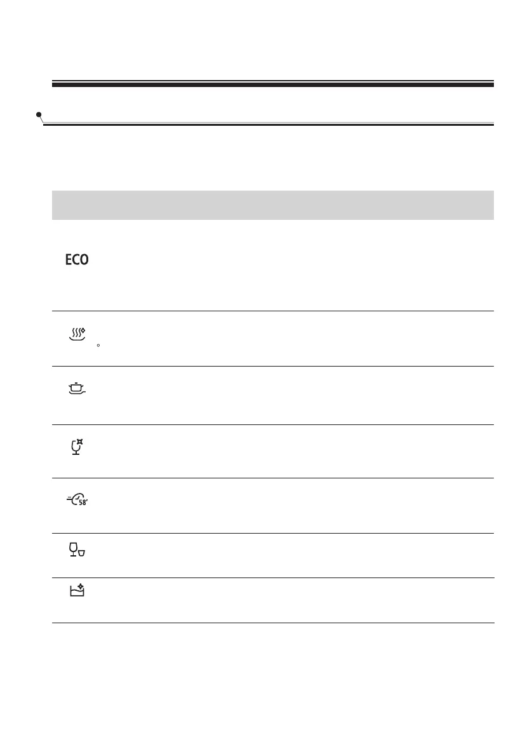532x756 pixels.
Task: Click the bottom border line of the table
Action: (273, 623)
